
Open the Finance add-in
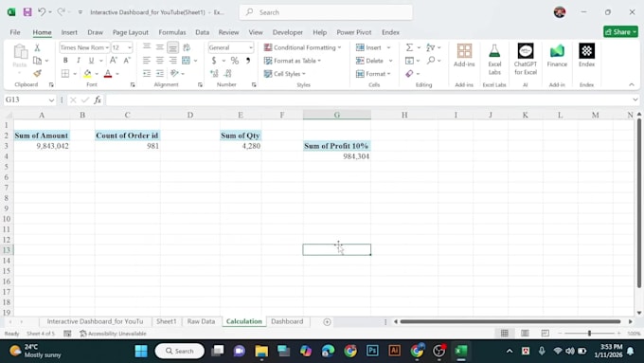[x=557, y=56]
